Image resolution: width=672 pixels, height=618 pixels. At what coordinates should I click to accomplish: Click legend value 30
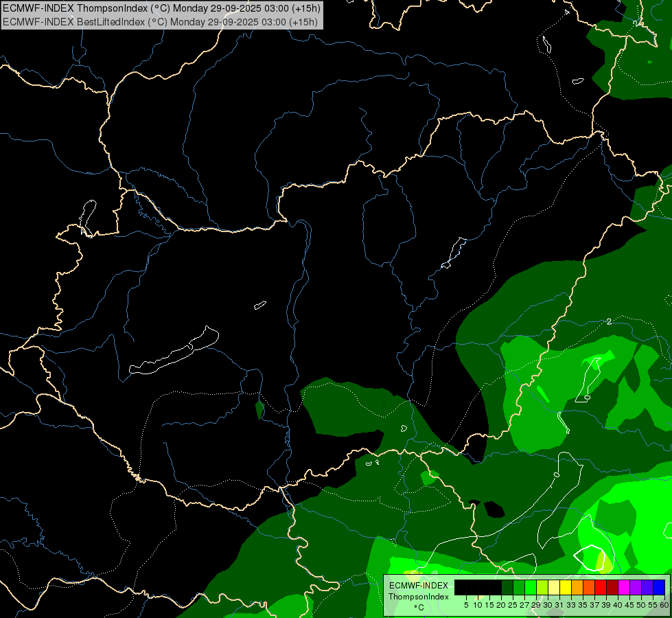click(548, 605)
